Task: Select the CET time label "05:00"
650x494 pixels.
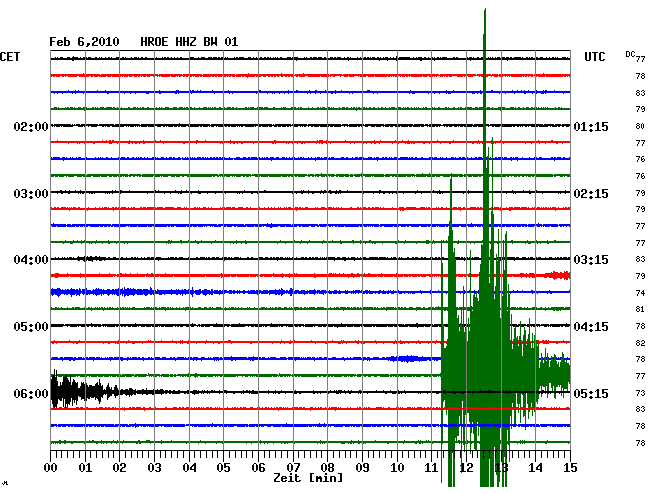Action: 31,327
